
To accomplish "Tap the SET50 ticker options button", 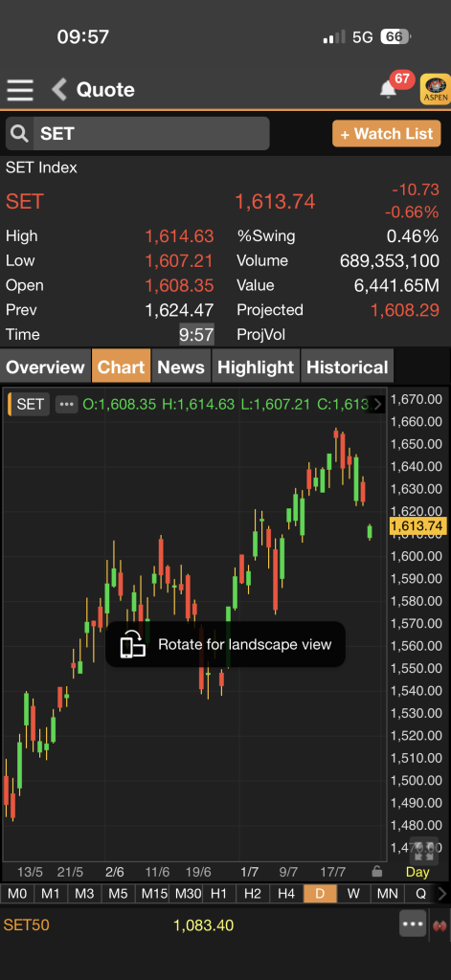I will click(413, 924).
